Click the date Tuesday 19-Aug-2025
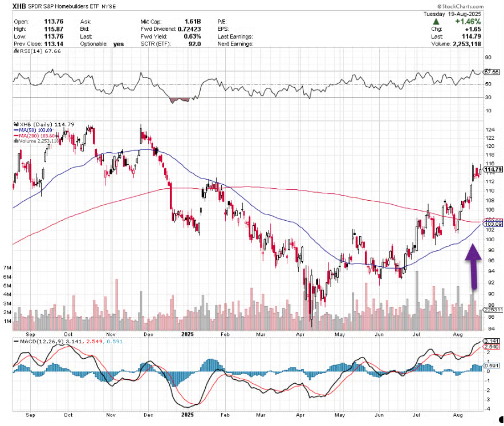Image resolution: width=504 pixels, height=426 pixels. 452,14
